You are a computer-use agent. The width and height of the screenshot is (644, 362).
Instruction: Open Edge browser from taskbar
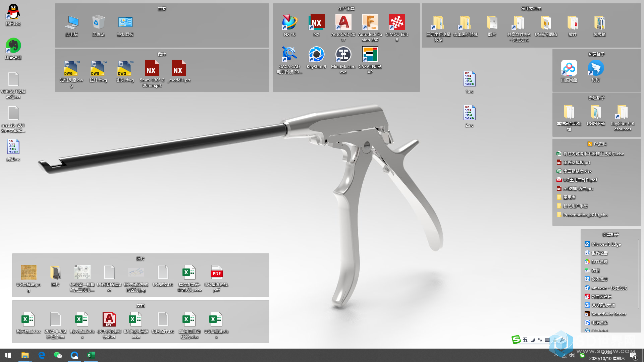coord(42,355)
